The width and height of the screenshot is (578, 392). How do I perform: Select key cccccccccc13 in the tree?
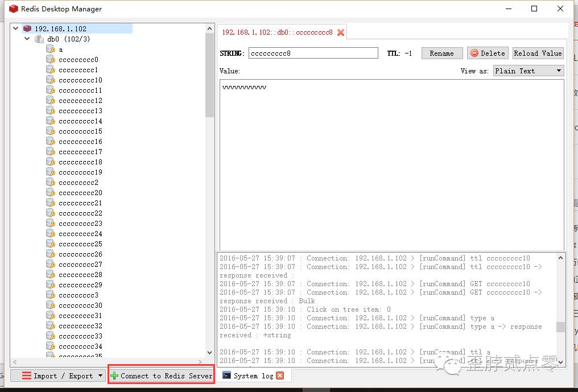(80, 110)
